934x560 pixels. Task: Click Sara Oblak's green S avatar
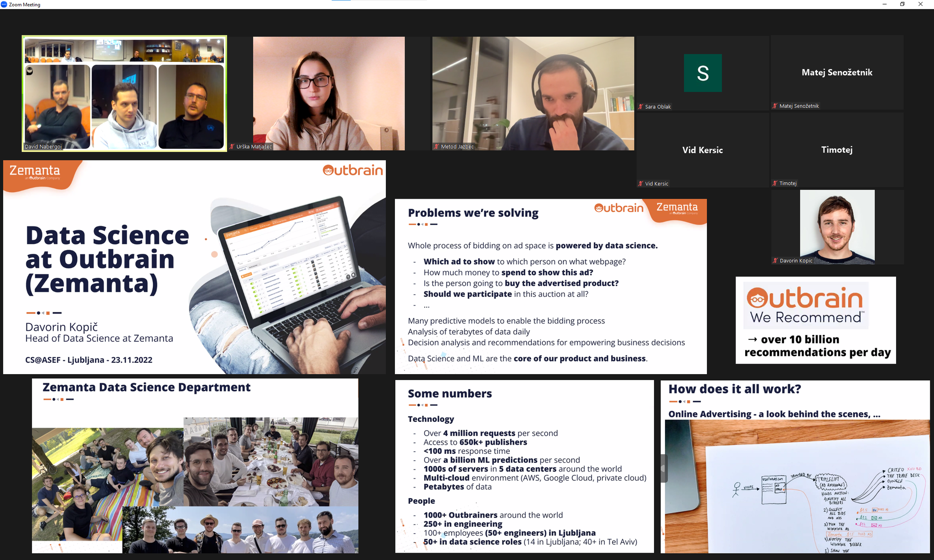(x=703, y=73)
